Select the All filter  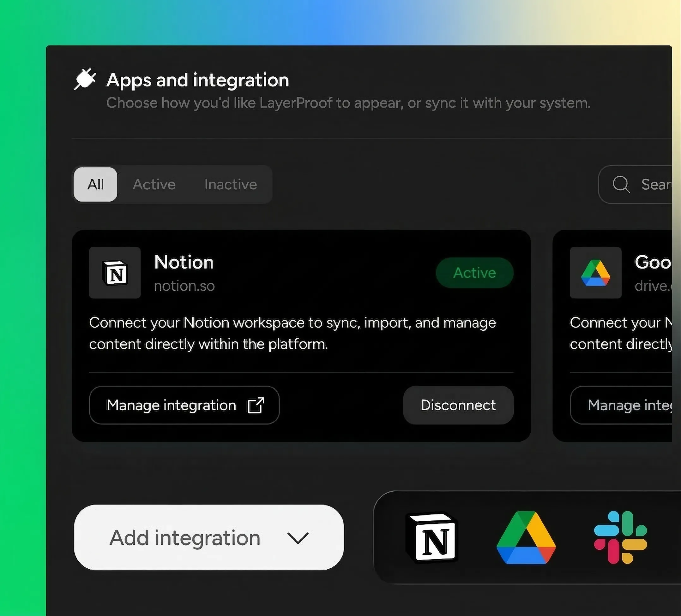[x=95, y=184]
